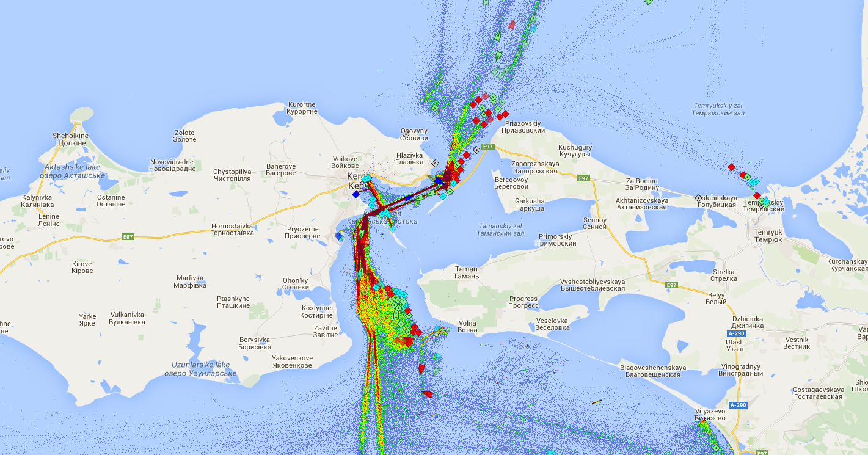
Task: Click the Akhtanizovskaya label
Action: (x=642, y=203)
